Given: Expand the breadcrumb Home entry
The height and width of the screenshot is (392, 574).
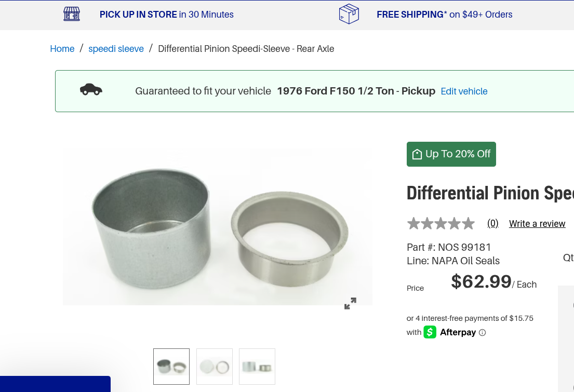Looking at the screenshot, I should coord(62,48).
